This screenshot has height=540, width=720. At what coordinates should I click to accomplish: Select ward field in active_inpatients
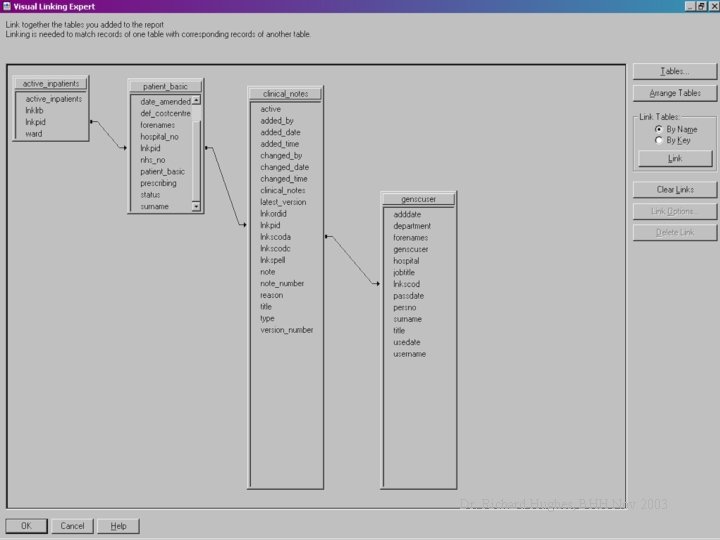pos(34,134)
